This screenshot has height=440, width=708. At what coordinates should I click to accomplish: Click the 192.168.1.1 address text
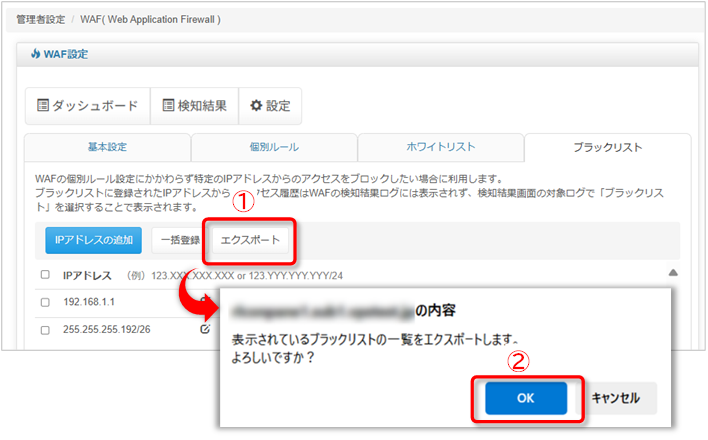(89, 302)
